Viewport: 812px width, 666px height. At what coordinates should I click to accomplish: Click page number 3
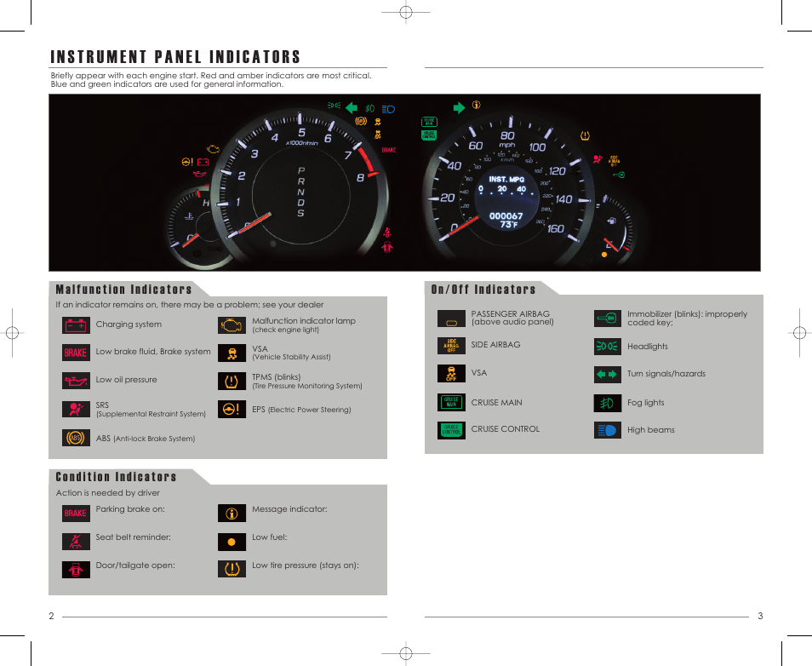[x=760, y=616]
